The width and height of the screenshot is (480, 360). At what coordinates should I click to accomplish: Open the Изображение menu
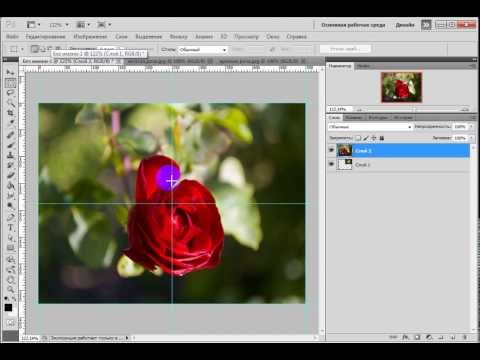[90, 37]
